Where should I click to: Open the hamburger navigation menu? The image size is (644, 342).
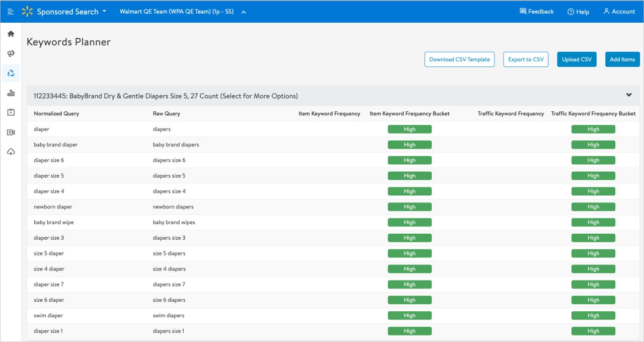(x=11, y=12)
